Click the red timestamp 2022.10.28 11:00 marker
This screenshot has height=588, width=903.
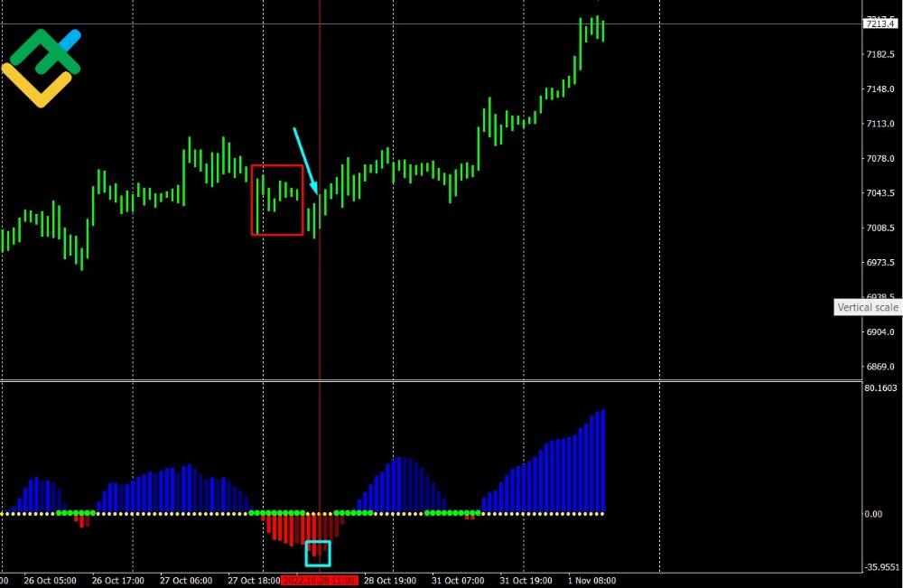pos(318,581)
